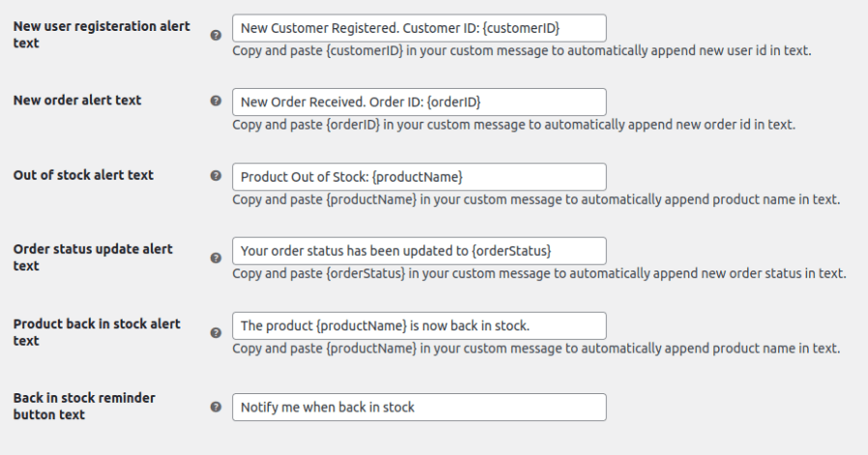
Task: Click help icon for Out of stock alert
Action: (x=216, y=176)
